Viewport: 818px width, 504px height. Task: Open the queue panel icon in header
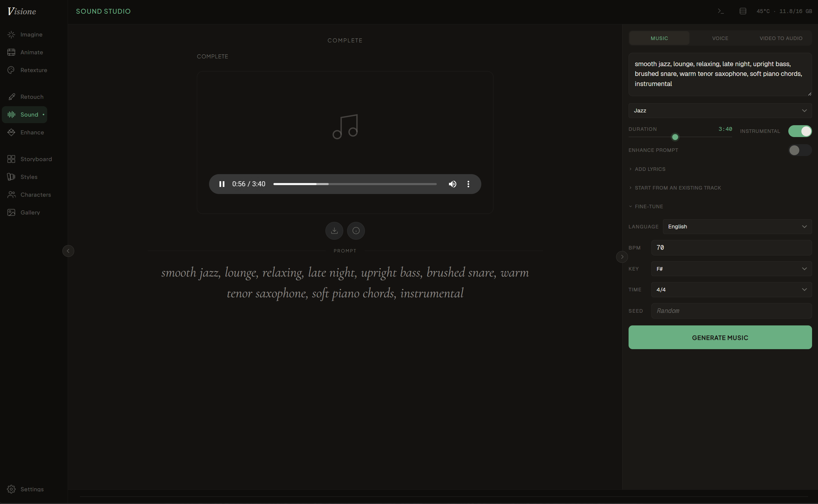click(743, 11)
